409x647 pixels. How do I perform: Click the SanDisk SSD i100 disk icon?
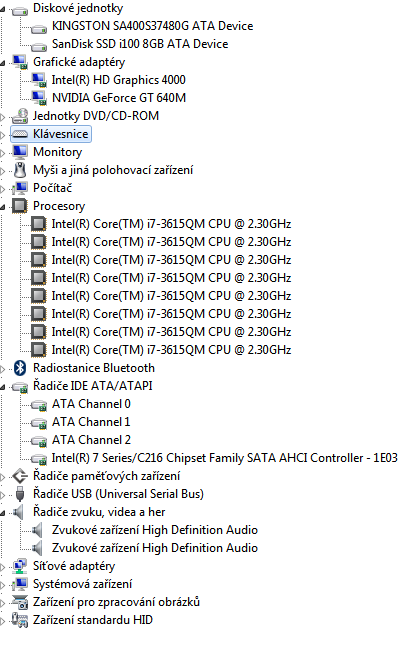click(x=39, y=46)
